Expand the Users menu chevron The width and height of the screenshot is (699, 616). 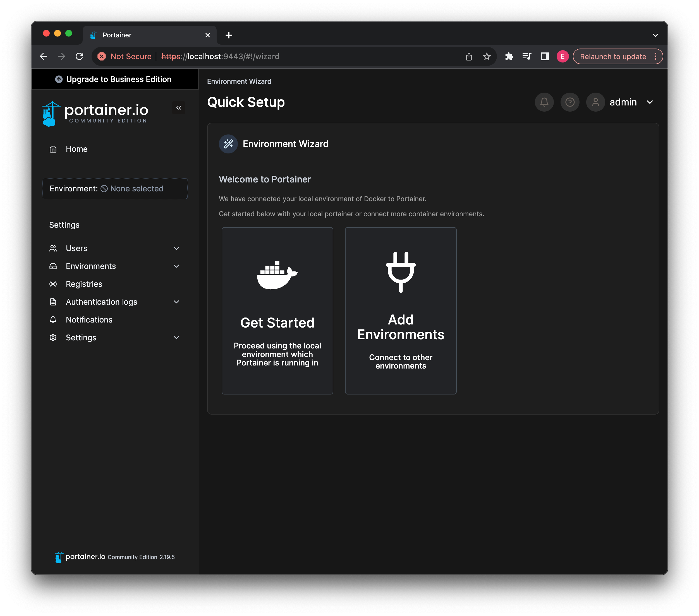coord(176,248)
